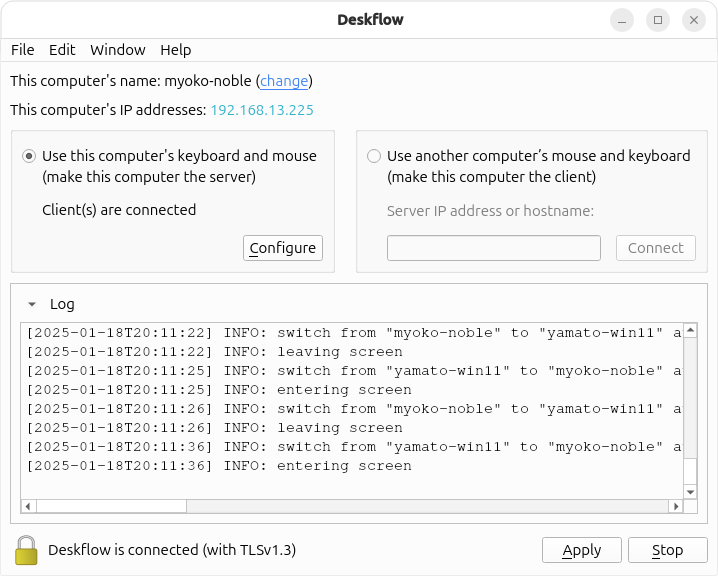Click the 192.168.13.225 IP address
718x576 pixels.
pos(261,110)
